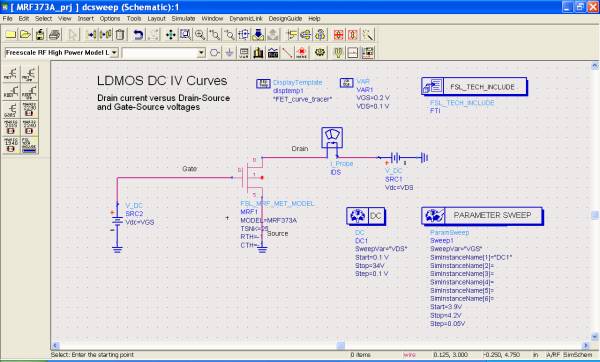Click the trash can delete icon

[120, 35]
